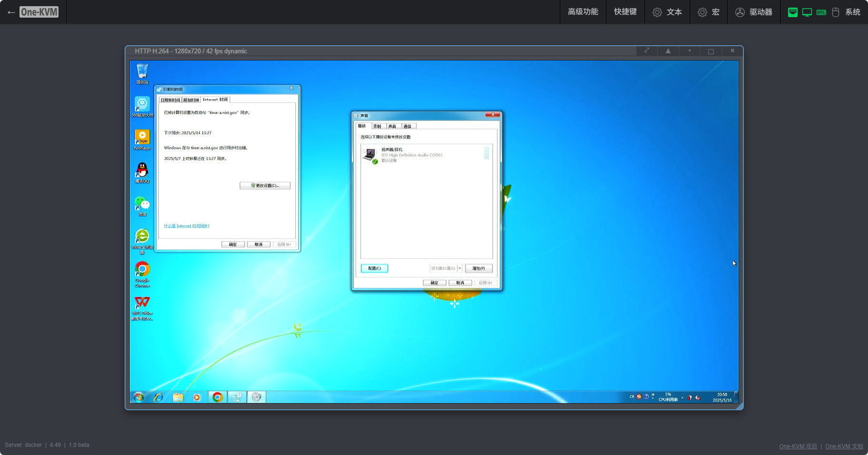Viewport: 868px width, 455px height.
Task: Click the 更改设置 button
Action: [x=265, y=186]
